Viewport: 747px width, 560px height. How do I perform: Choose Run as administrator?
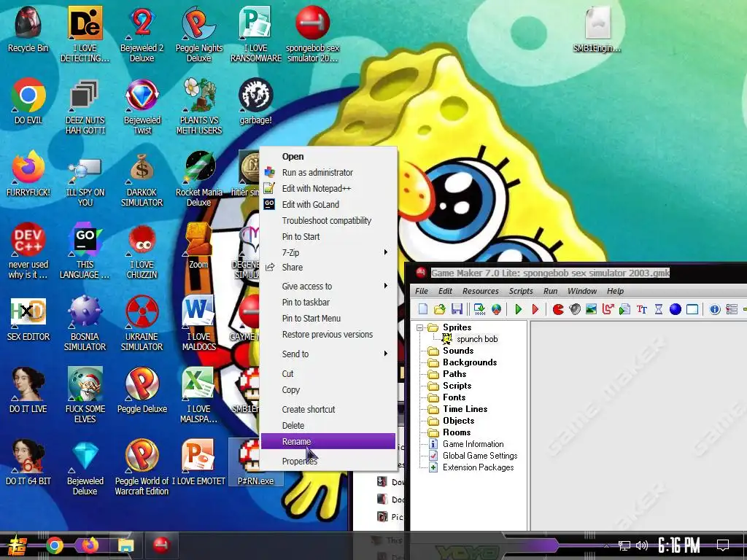[x=328, y=172]
